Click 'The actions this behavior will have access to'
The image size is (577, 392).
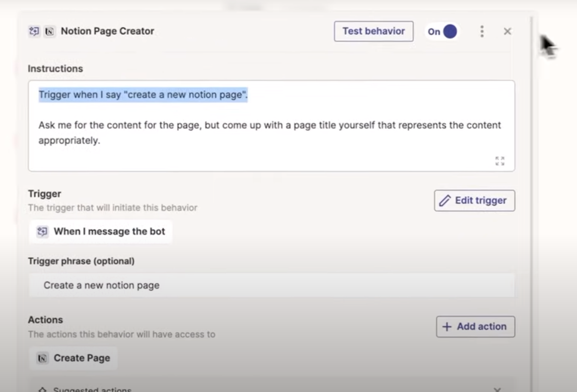point(121,334)
